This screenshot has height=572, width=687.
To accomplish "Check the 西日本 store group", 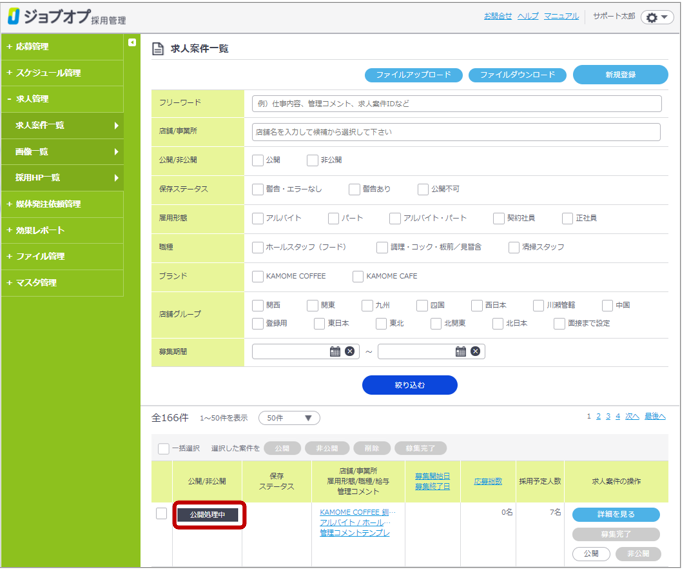I will click(x=477, y=305).
